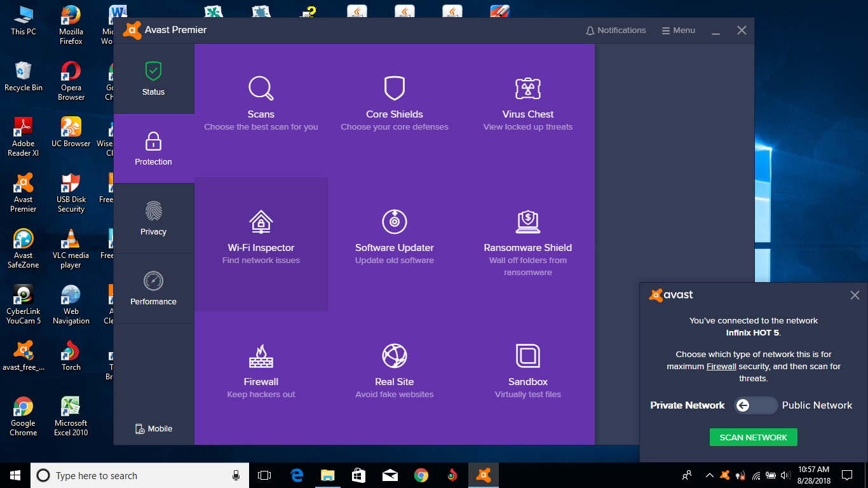Open the Wi-Fi network tray icon

(756, 475)
